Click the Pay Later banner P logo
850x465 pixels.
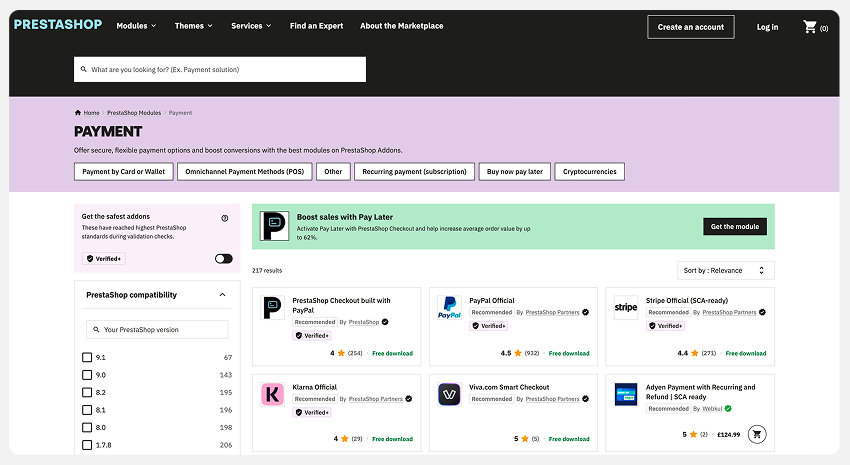(274, 226)
